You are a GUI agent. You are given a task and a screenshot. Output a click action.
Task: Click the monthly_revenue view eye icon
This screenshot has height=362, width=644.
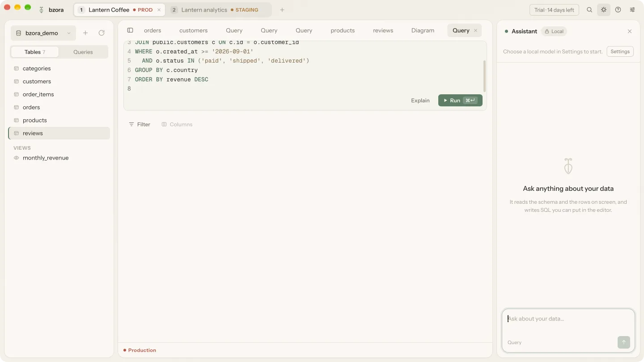click(x=17, y=158)
